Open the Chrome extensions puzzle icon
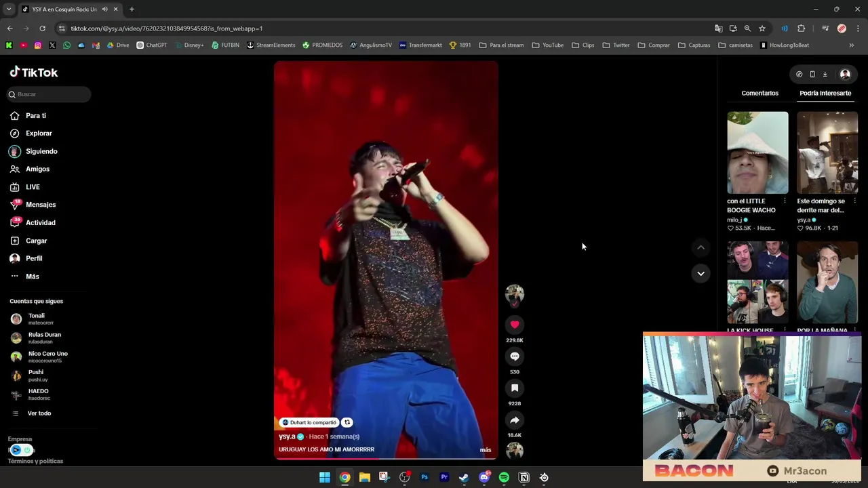868x488 pixels. tap(802, 28)
